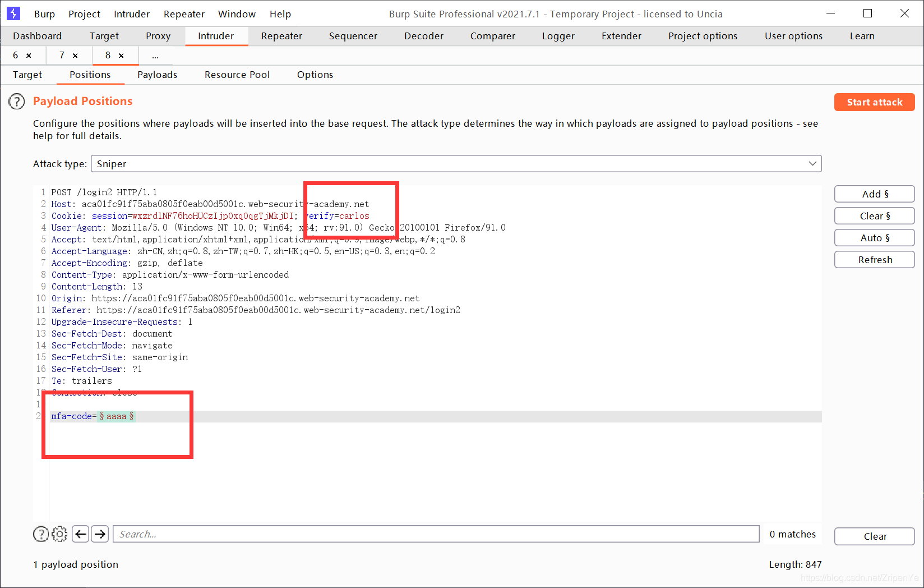Screen dimensions: 924x588
Task: Select the Positions sub-tab
Action: click(x=90, y=75)
